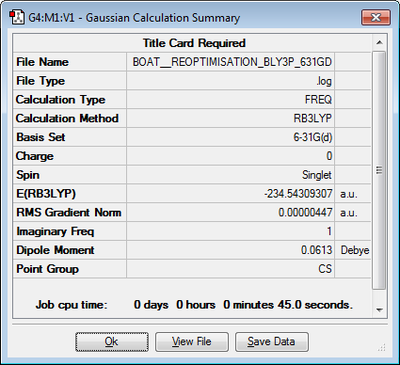Select the E(RB3LYP) energy value
Screen dimensions: 400x365
click(x=230, y=194)
